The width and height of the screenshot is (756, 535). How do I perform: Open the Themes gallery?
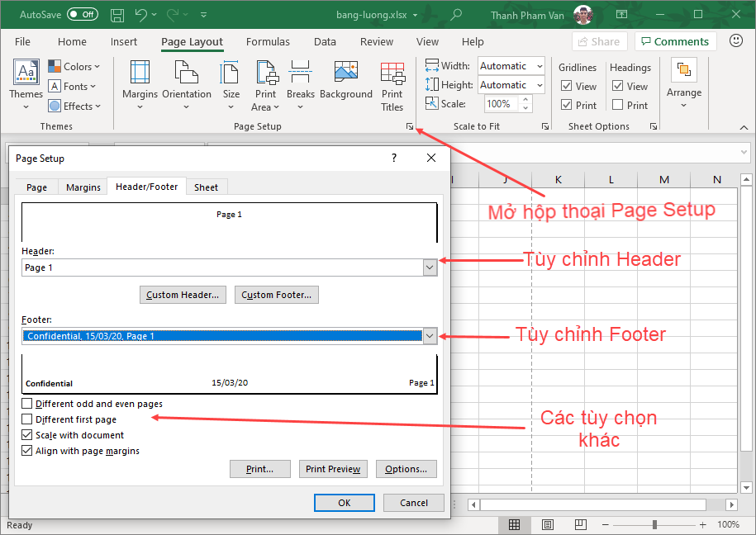(26, 85)
